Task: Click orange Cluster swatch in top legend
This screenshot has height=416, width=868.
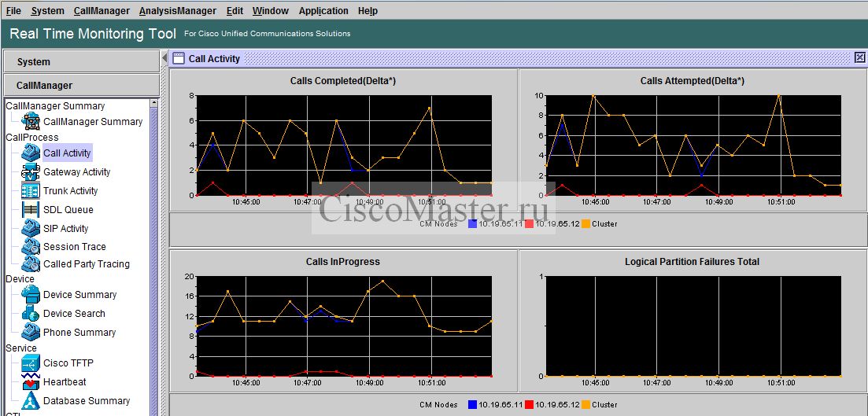Action: pyautogui.click(x=585, y=224)
